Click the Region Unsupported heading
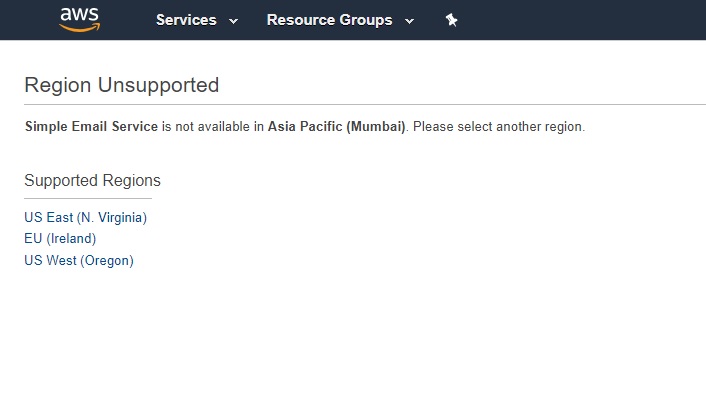Image resolution: width=706 pixels, height=412 pixels. [x=121, y=85]
